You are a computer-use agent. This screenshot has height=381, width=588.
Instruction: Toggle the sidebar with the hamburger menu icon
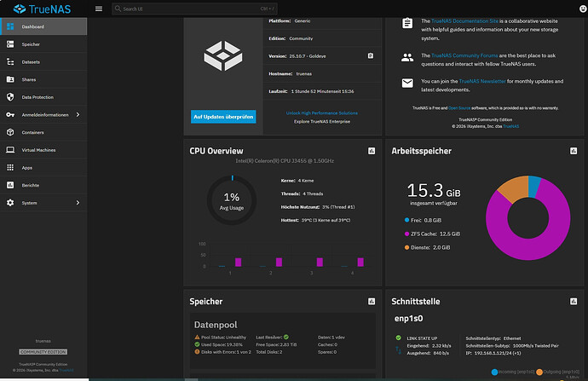(x=99, y=9)
